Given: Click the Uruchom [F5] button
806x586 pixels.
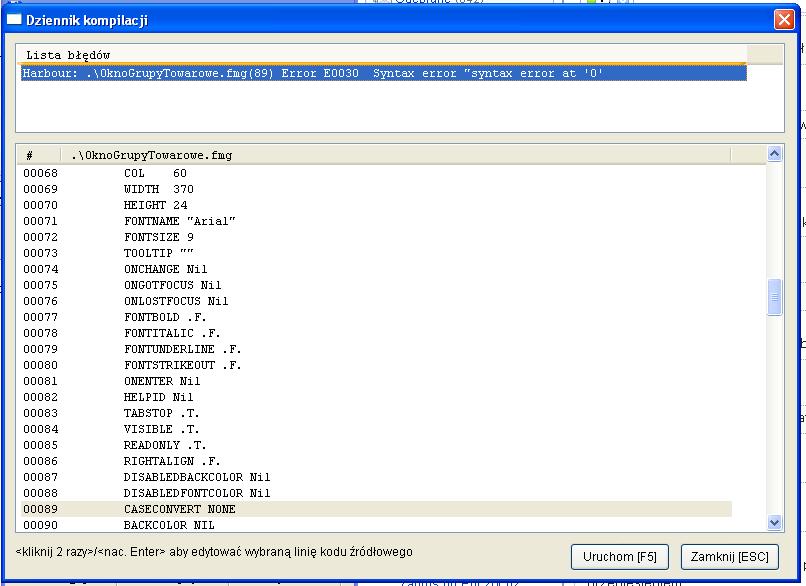Looking at the screenshot, I should coord(619,556).
